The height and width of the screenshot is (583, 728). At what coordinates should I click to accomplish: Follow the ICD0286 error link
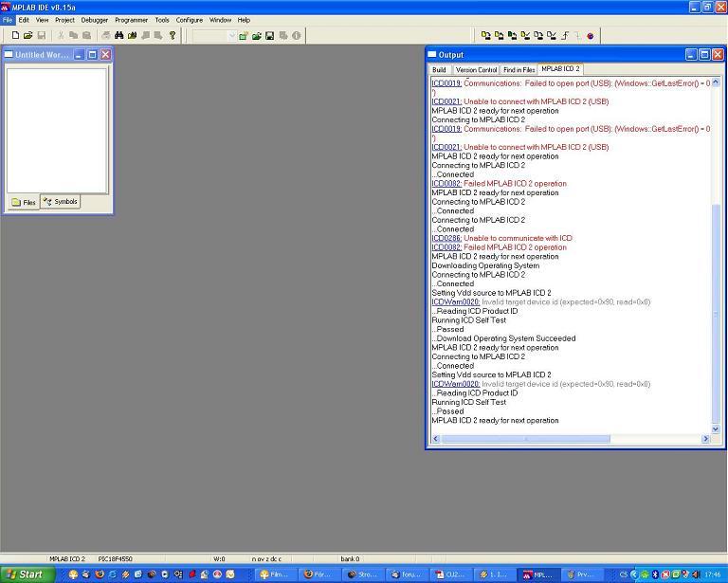[x=446, y=238]
